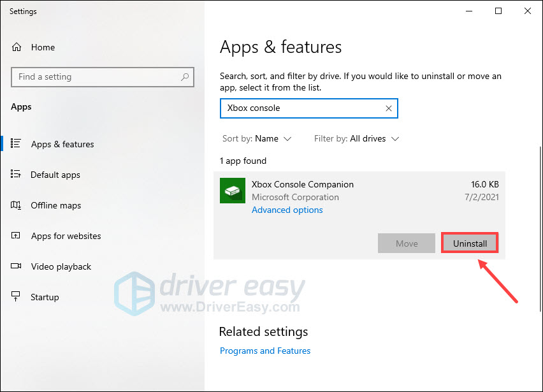Open the Filter by All drives dropdown
Viewport: 543px width, 392px height.
pos(356,138)
